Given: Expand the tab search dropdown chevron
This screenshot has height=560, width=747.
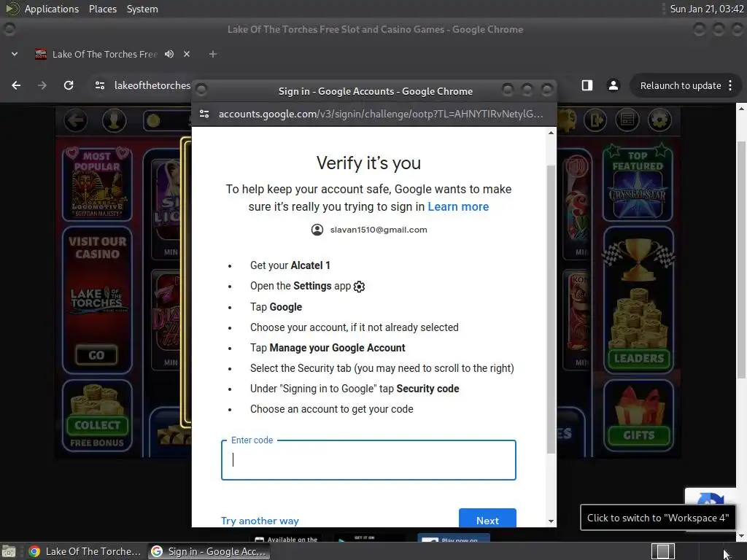Looking at the screenshot, I should [15, 54].
